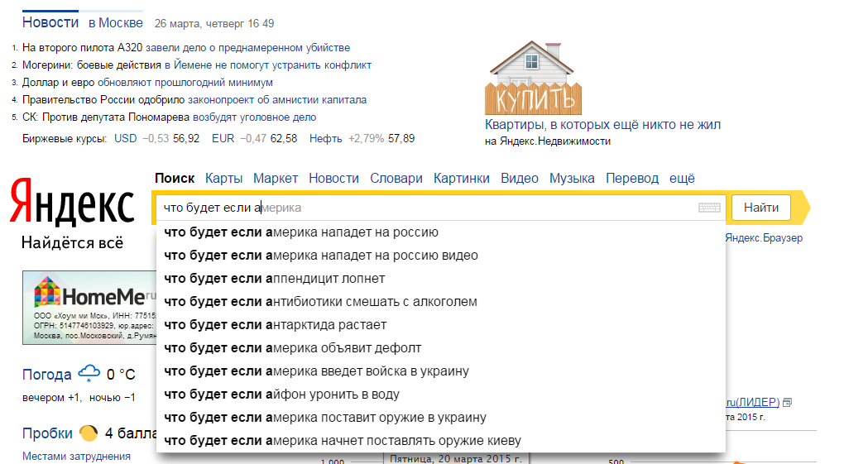The image size is (868, 464).
Task: Select suggestion аппендицит лопнет
Action: click(x=441, y=279)
